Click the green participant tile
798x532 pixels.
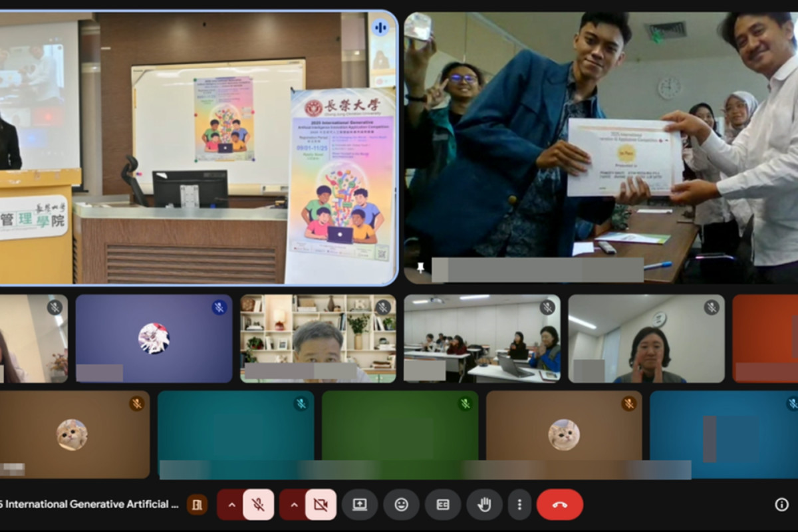pos(400,432)
